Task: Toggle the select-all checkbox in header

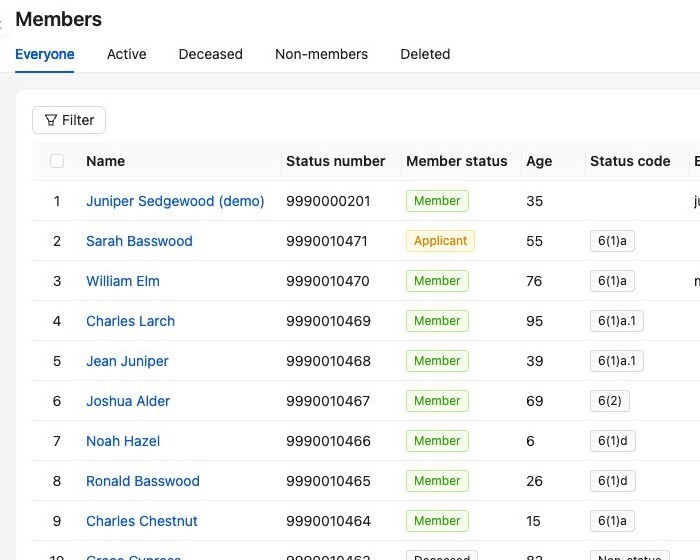Action: [x=57, y=161]
